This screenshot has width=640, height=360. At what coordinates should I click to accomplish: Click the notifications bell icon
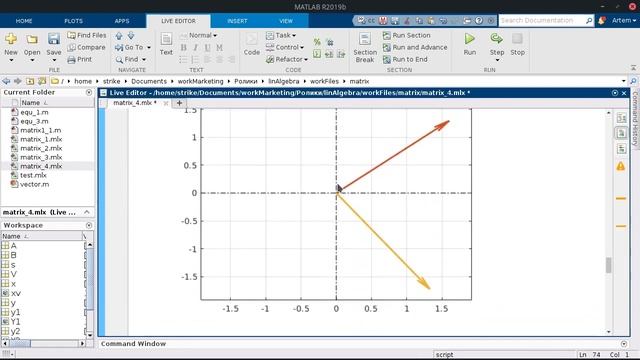[602, 20]
